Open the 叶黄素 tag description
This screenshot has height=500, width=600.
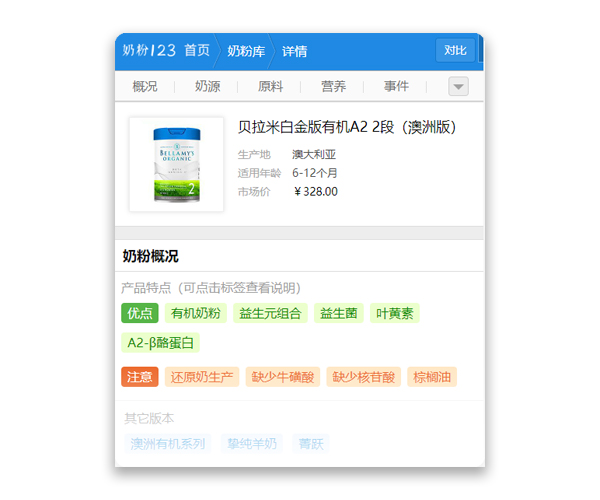pos(394,314)
